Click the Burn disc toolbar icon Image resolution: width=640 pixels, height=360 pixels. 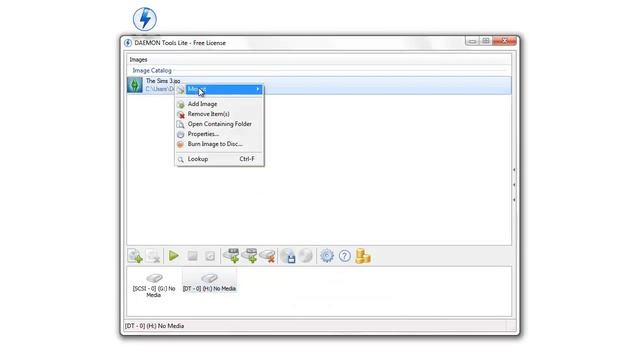(x=305, y=256)
